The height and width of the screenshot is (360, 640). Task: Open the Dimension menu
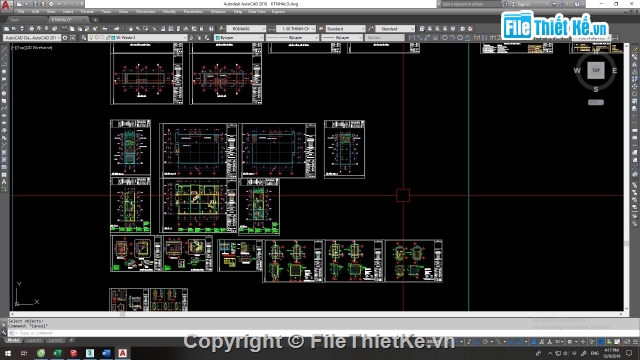[x=145, y=12]
